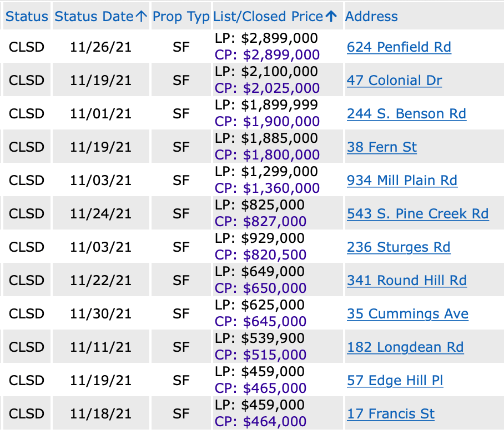
Task: Click the 57 Edge Hill Pl link
Action: pos(395,381)
